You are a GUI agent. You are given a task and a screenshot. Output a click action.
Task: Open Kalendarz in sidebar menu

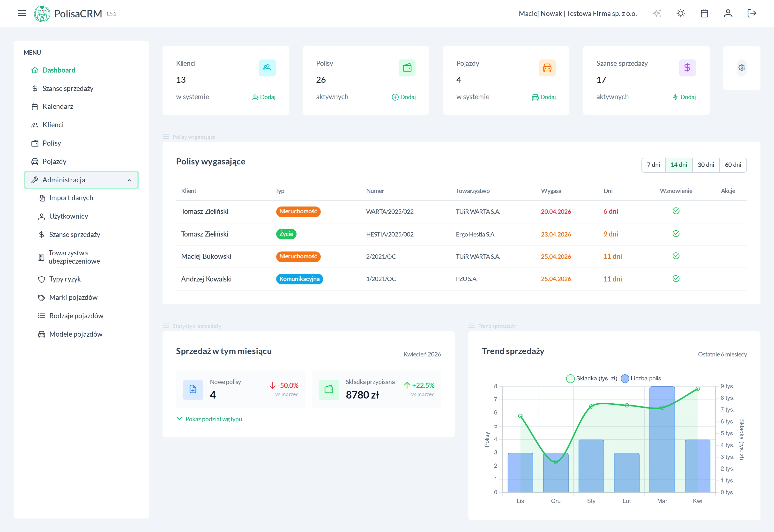pos(58,106)
